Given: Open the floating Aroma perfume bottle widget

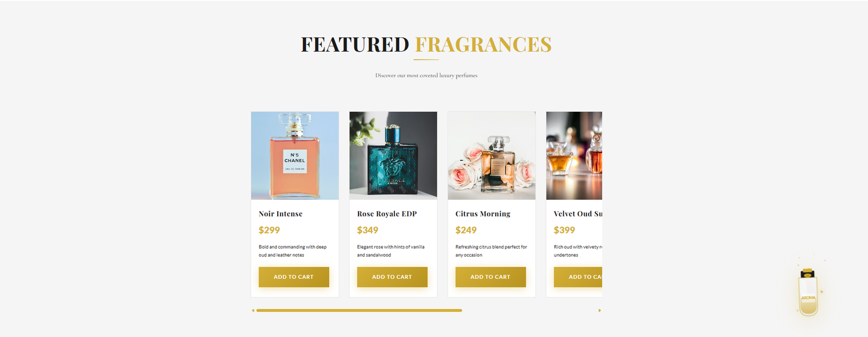Looking at the screenshot, I should pyautogui.click(x=808, y=292).
